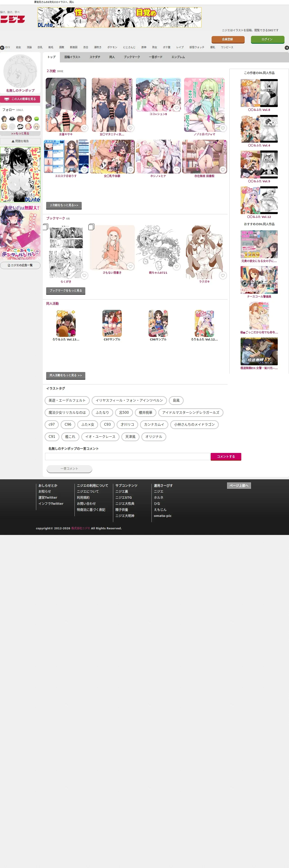Viewport: 289px width, 868px height.
Task: Expand followers with >>もっと見る
Action: tap(20, 133)
